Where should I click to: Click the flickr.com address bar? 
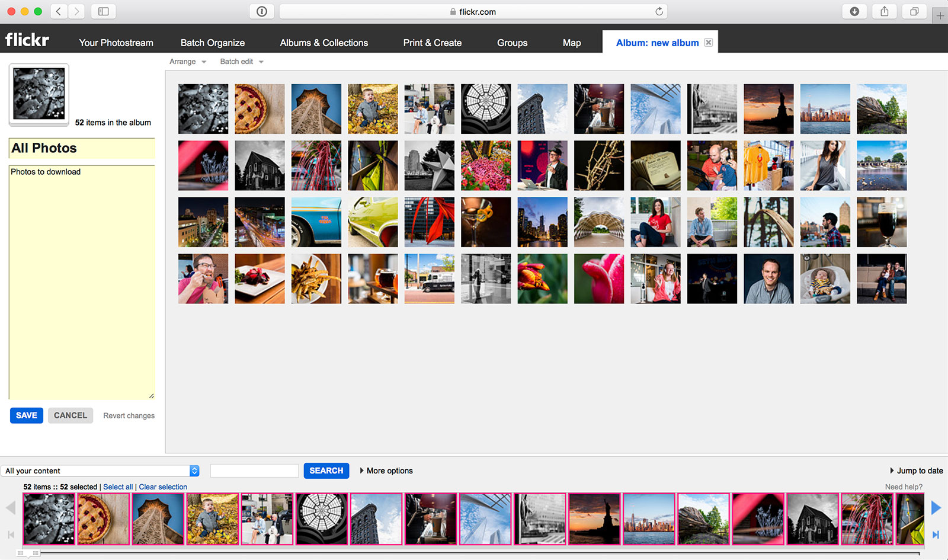[473, 11]
